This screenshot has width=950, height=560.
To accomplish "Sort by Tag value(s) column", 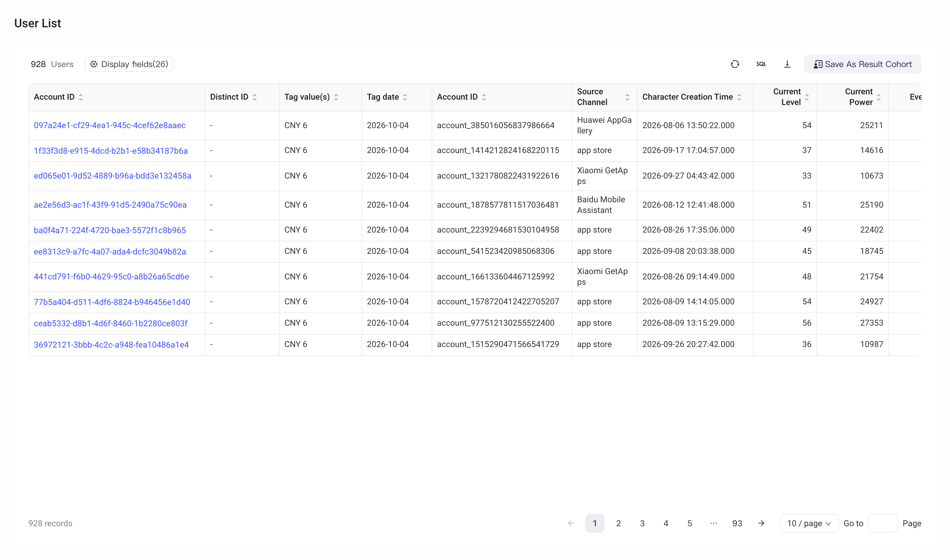I will pos(336,97).
